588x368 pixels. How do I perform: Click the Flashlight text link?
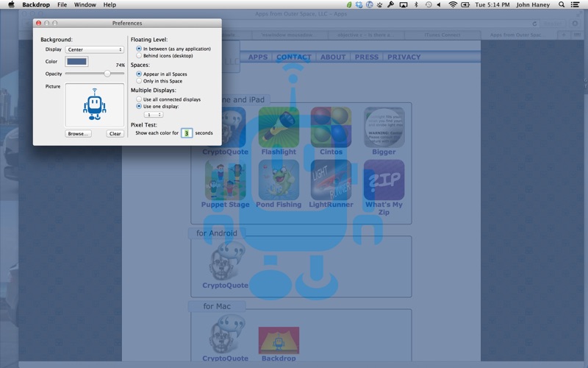pos(279,152)
